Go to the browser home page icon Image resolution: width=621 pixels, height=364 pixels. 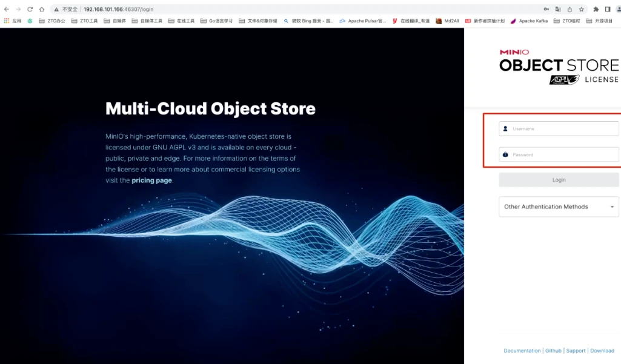point(42,9)
